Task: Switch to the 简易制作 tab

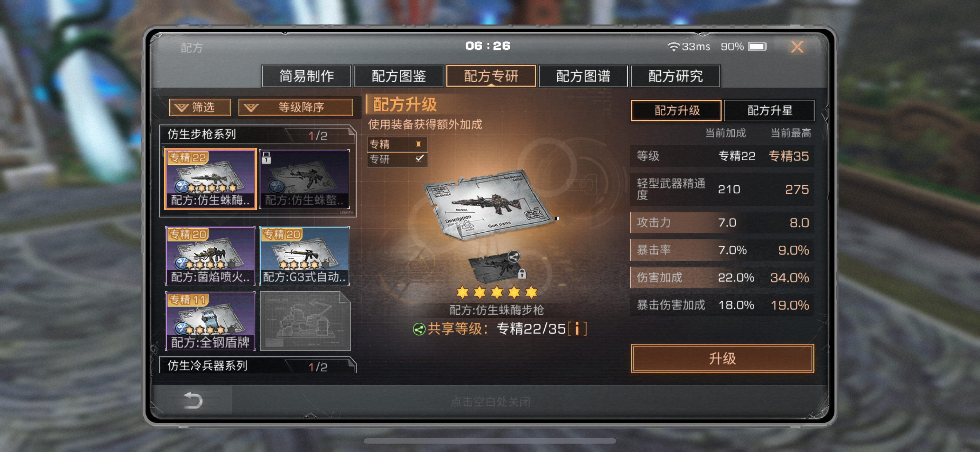Action: [x=306, y=76]
